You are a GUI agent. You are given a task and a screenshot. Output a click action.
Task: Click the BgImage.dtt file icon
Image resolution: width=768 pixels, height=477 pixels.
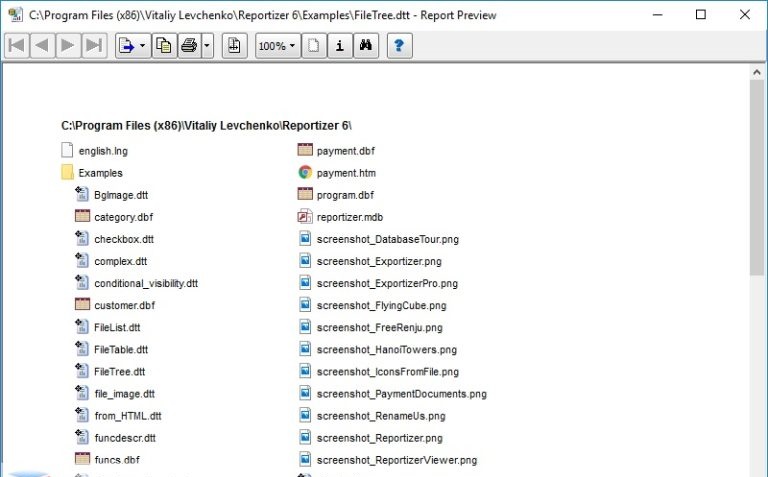pos(82,194)
